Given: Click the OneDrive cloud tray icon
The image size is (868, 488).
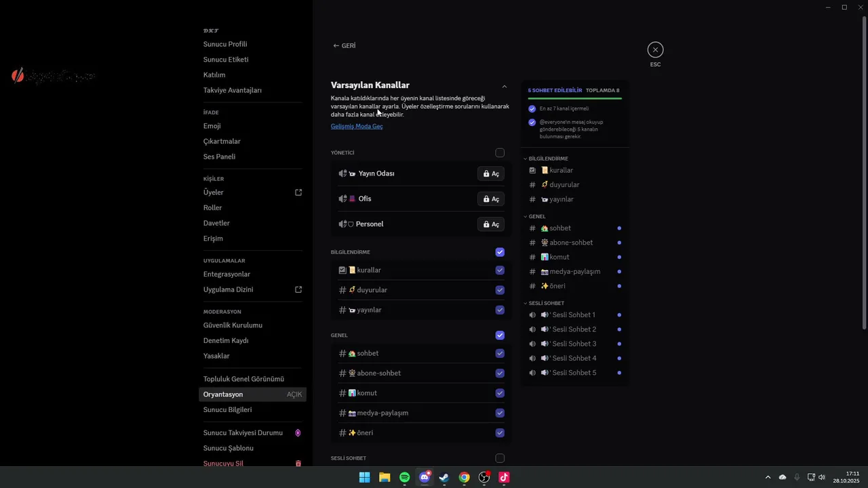Looking at the screenshot, I should tap(783, 477).
